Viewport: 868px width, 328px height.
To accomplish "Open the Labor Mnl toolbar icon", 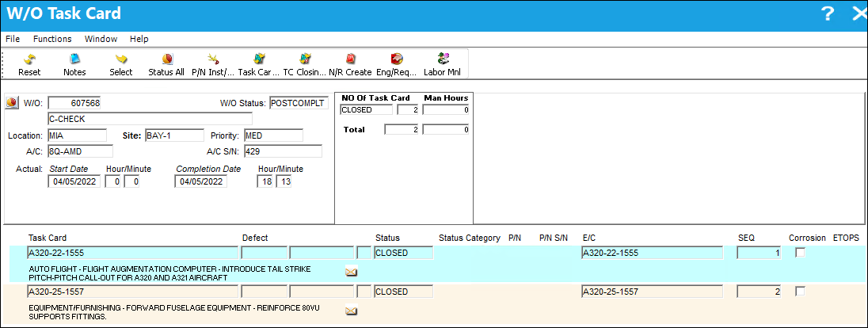I will click(443, 59).
